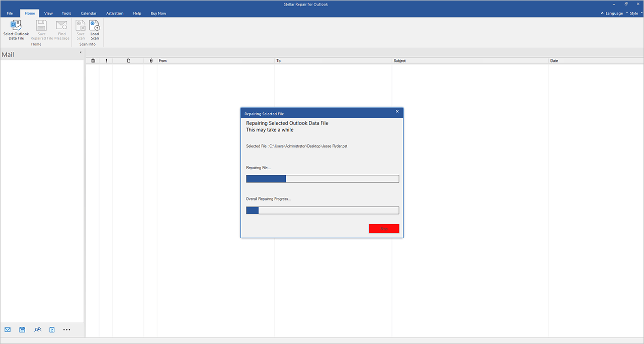Screen dimensions: 644x344
Task: Click the importance exclamation column header
Action: (x=106, y=61)
